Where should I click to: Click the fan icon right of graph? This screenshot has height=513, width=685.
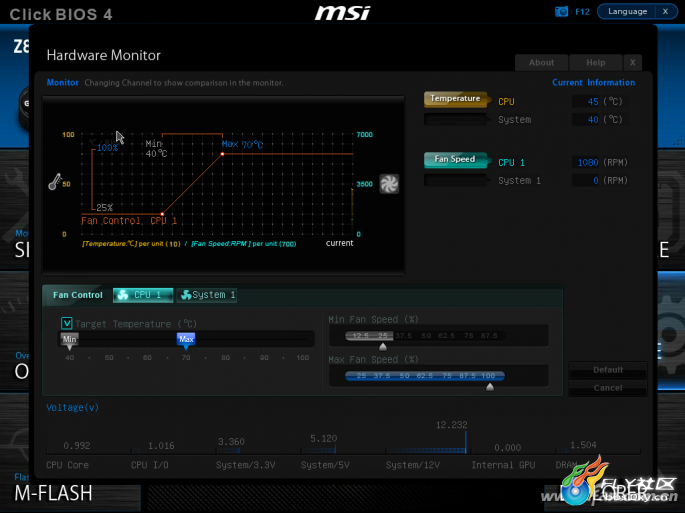[x=389, y=184]
